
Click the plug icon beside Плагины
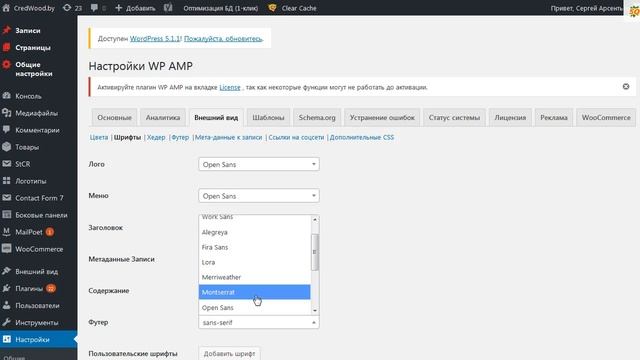point(7,288)
